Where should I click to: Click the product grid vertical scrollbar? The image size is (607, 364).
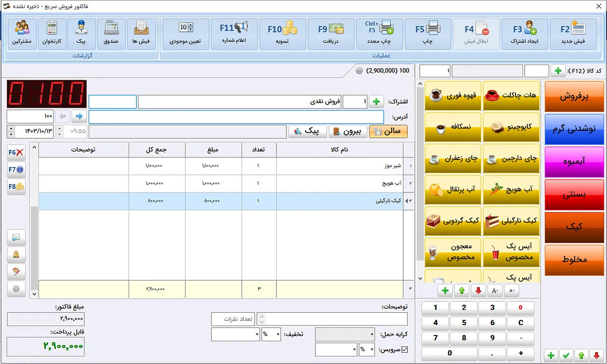419,182
